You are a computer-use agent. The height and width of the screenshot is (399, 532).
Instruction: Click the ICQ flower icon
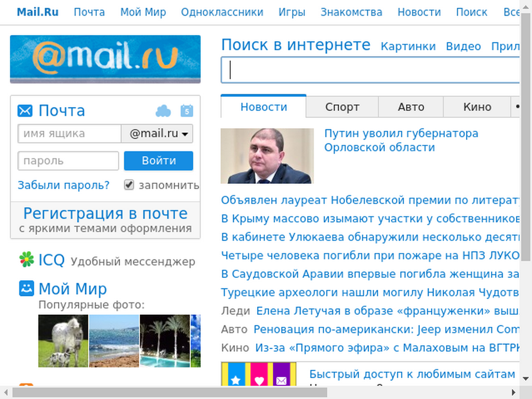tap(26, 260)
